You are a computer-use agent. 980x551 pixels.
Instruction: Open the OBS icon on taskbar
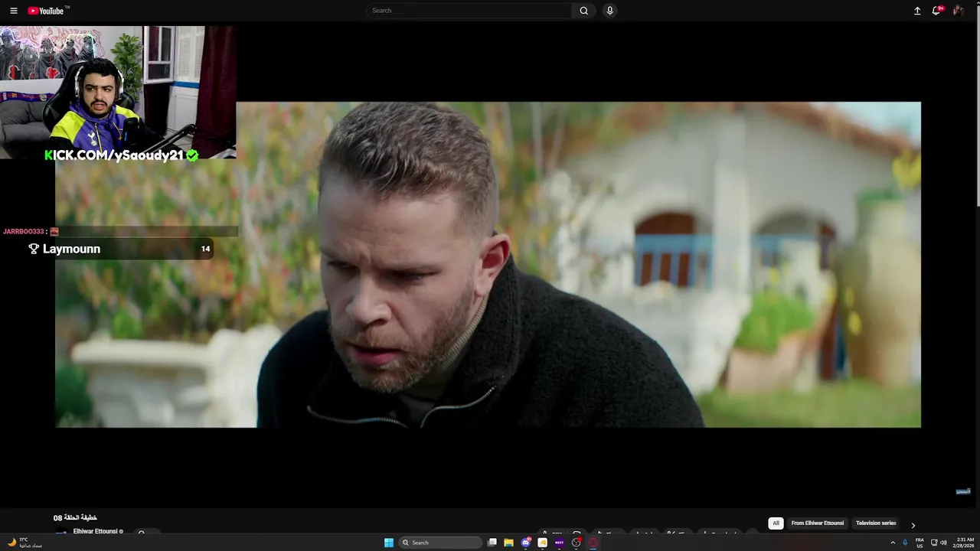pyautogui.click(x=577, y=543)
